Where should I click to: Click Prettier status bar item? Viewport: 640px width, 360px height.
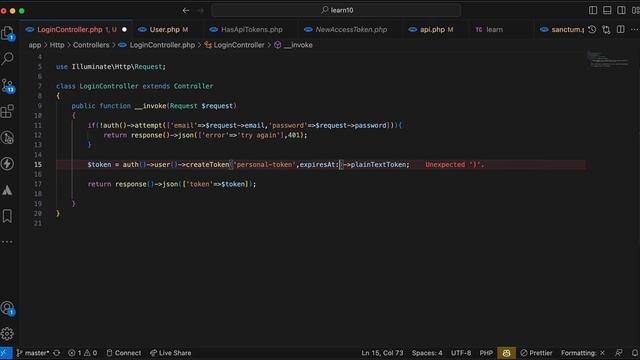(x=536, y=353)
